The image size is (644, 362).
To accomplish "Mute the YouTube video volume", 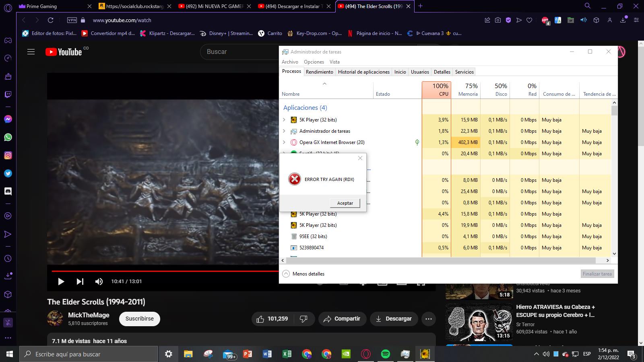I will (99, 282).
